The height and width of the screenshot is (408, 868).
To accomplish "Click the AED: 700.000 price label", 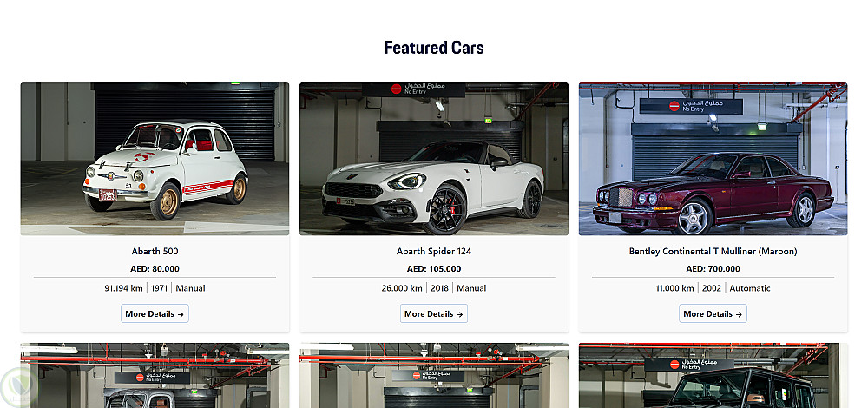I will [x=713, y=269].
